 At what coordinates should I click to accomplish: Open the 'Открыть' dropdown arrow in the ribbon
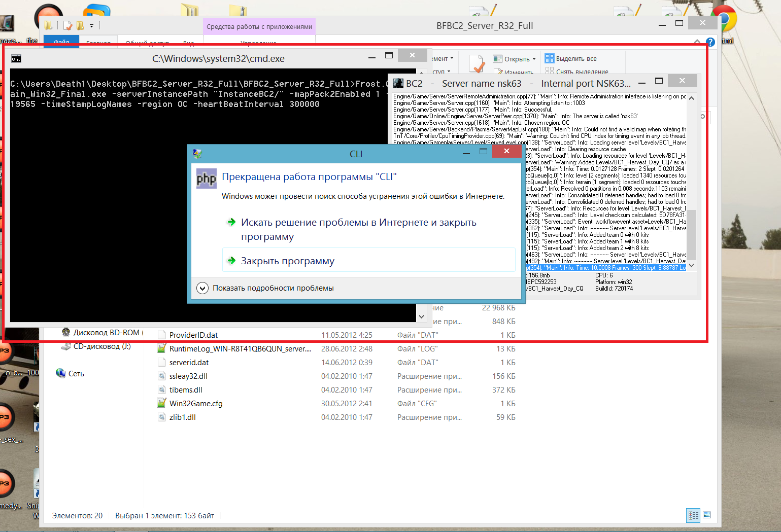point(534,59)
